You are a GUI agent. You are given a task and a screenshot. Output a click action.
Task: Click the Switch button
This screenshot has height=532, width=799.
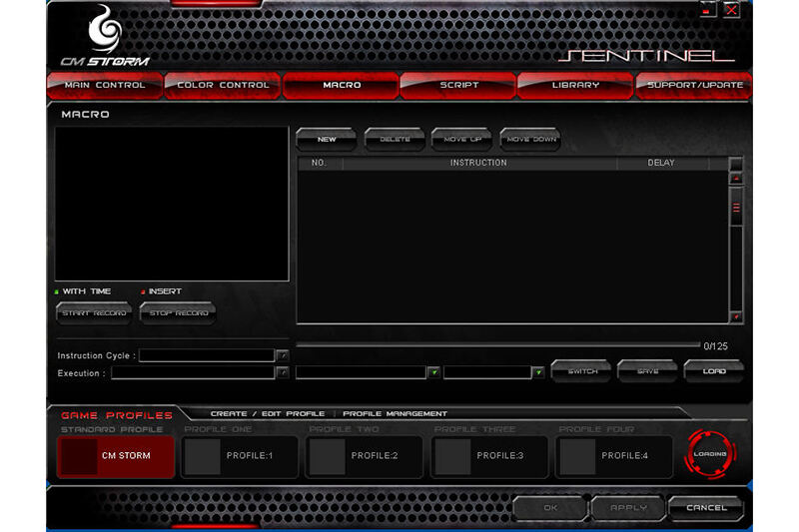581,371
